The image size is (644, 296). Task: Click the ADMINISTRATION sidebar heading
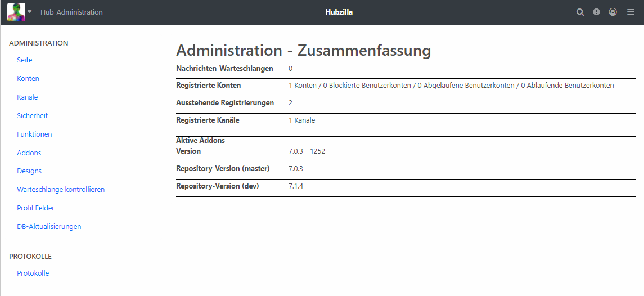coord(39,43)
